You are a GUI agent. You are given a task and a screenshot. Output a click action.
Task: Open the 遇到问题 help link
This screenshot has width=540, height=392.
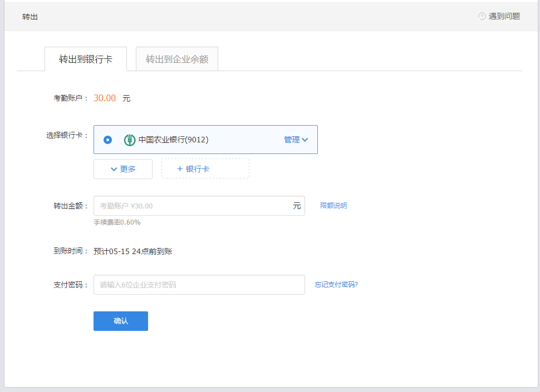(x=504, y=16)
